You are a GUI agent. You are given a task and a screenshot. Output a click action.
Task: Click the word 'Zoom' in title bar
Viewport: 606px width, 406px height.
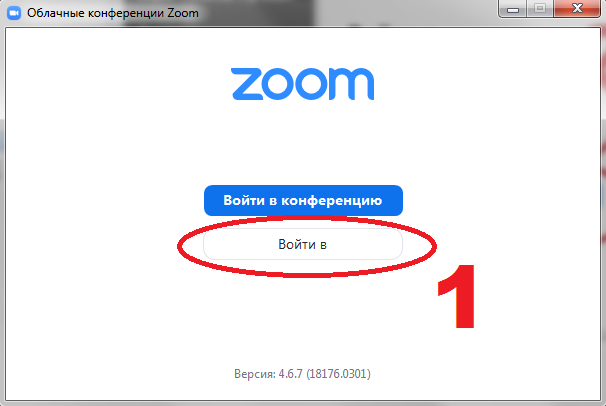tap(183, 13)
